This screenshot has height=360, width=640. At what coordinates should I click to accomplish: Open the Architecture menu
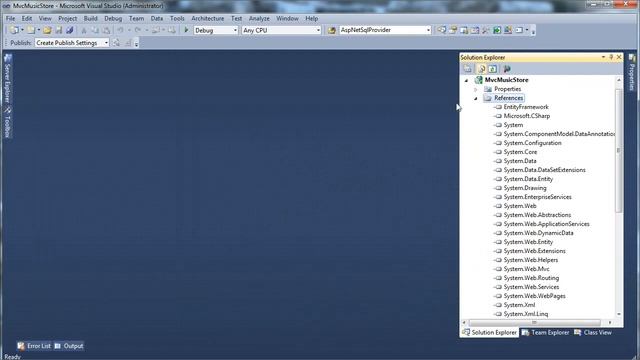(x=207, y=18)
